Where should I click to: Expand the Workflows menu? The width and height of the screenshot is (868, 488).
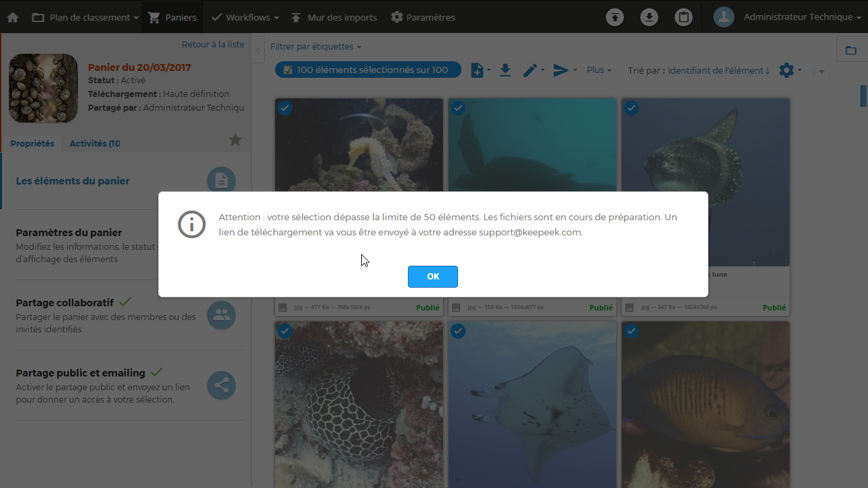(x=245, y=17)
